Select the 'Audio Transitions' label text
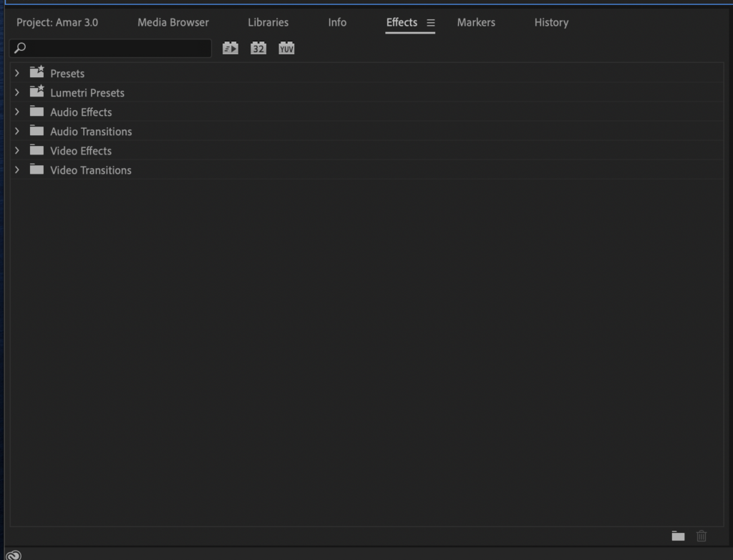The width and height of the screenshot is (733, 560). coord(91,132)
